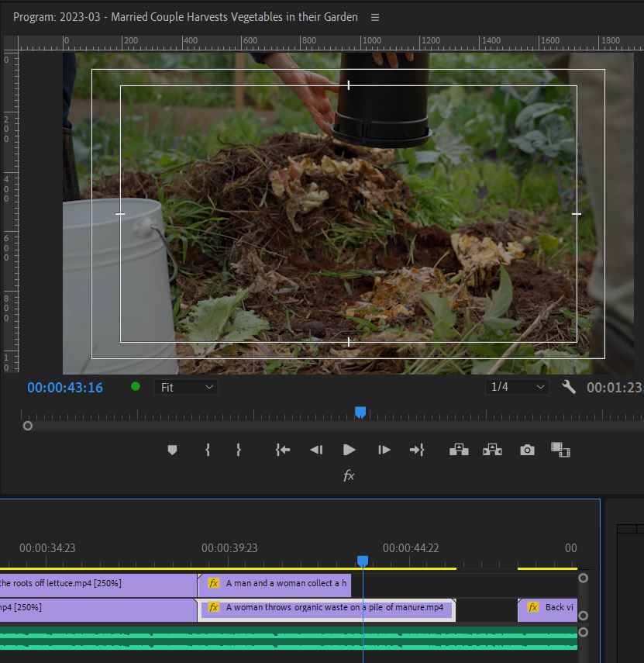The image size is (644, 663).
Task: Click the Mark Out button
Action: [239, 450]
